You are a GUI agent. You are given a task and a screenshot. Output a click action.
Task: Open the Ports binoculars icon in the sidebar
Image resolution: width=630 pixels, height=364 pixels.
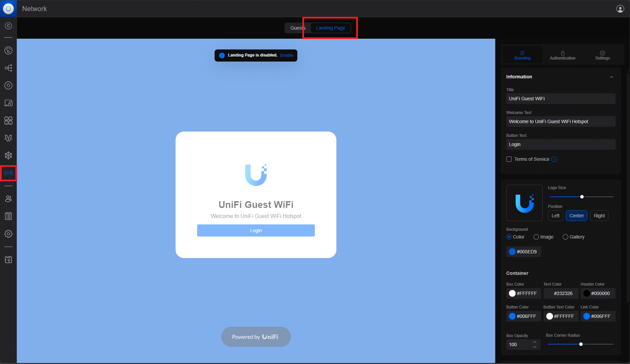[x=8, y=120]
